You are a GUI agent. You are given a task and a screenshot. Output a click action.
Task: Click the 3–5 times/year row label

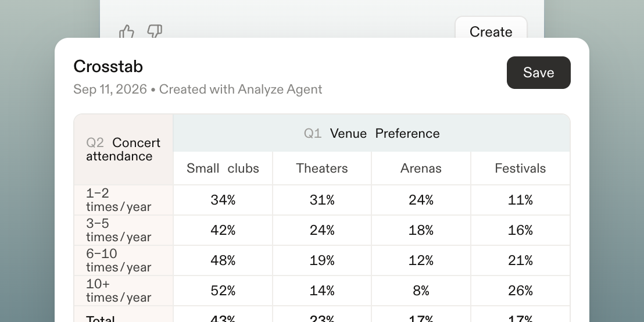[x=124, y=230]
